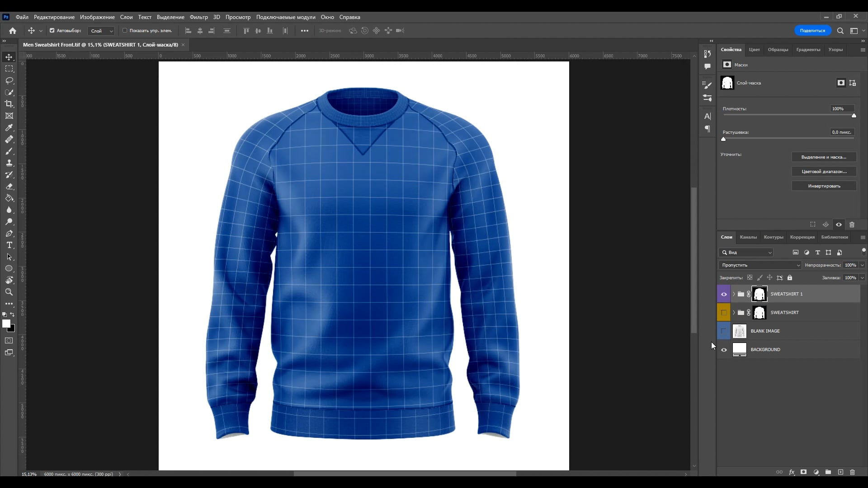Viewport: 868px width, 488px height.
Task: Click the foreground color swatch
Action: pyautogui.click(x=6, y=324)
